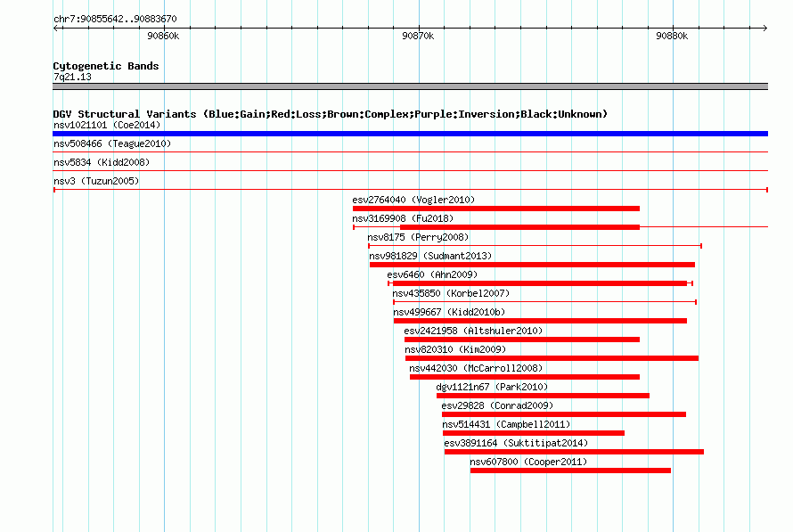
Task: Select the 7q21.13 band label
Action: [x=72, y=77]
